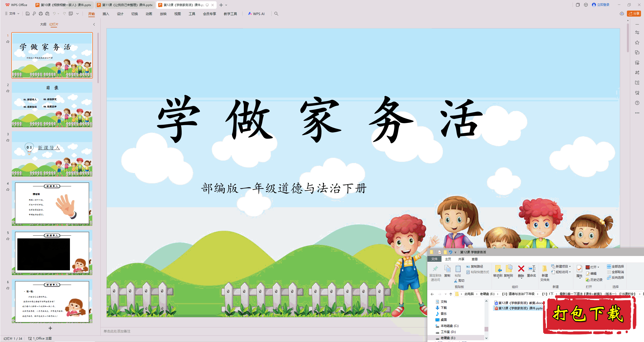This screenshot has height=342, width=644.
Task: Open the new-tab dropdown arrow beside plus
Action: pos(226,5)
